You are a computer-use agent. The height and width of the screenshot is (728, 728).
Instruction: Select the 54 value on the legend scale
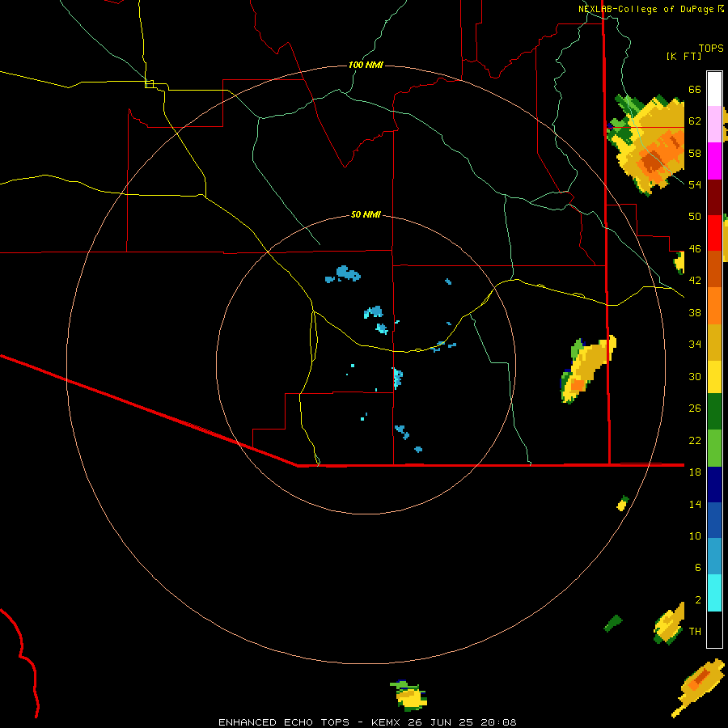pos(695,184)
